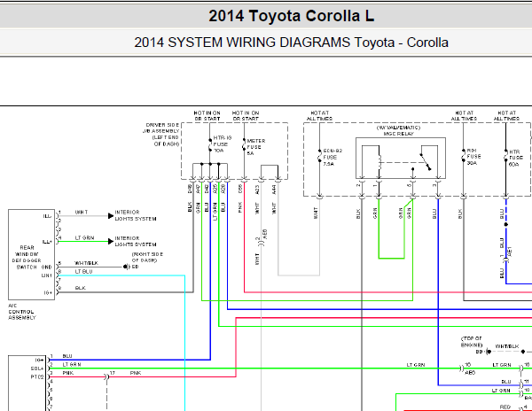The image size is (532, 411).
Task: Click 'REAR WINDOW DEFOGGER SWITCH' component label
Action: 27,257
